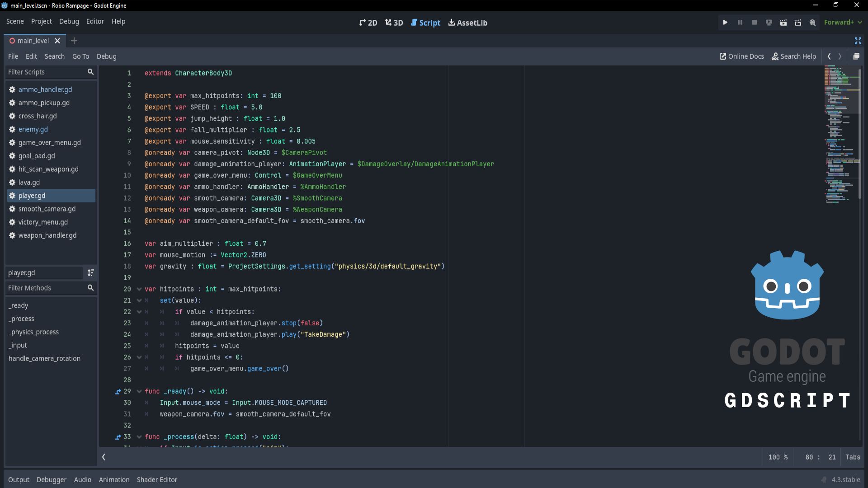Open the Project menu
Viewport: 868px width, 488px height.
click(x=41, y=21)
